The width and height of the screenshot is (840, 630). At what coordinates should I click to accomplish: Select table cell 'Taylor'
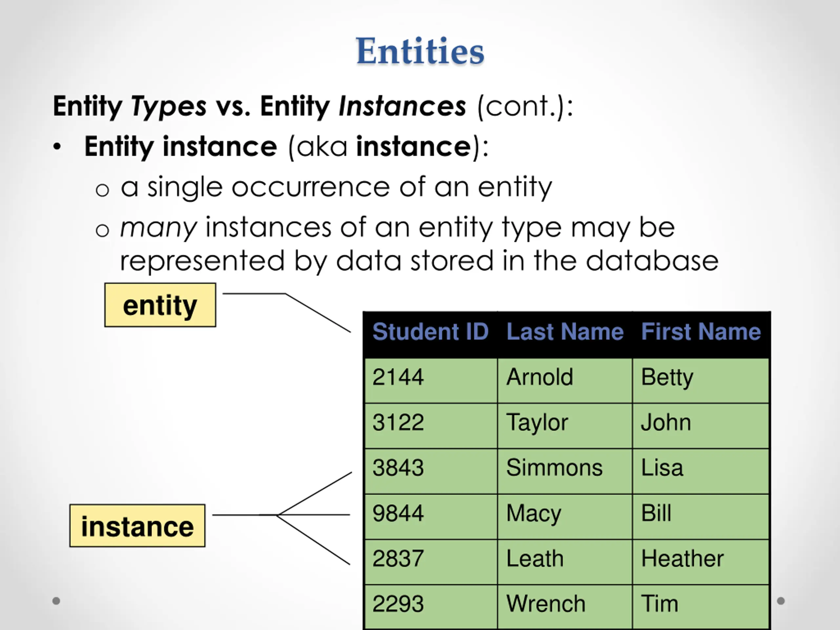click(x=565, y=426)
